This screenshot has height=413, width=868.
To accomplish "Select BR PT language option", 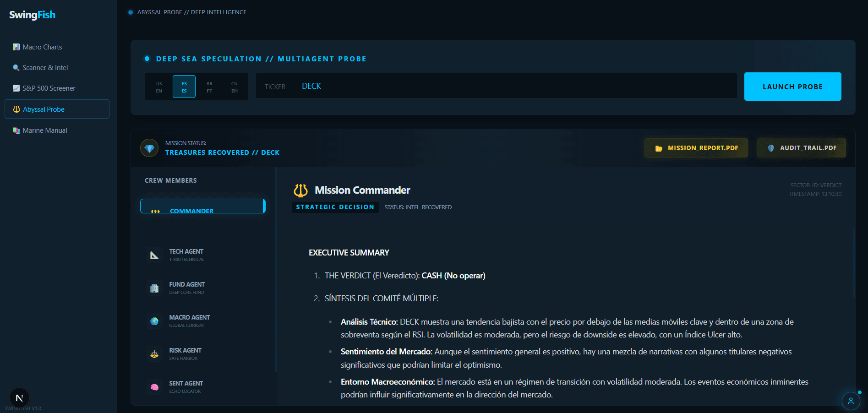I will 209,87.
